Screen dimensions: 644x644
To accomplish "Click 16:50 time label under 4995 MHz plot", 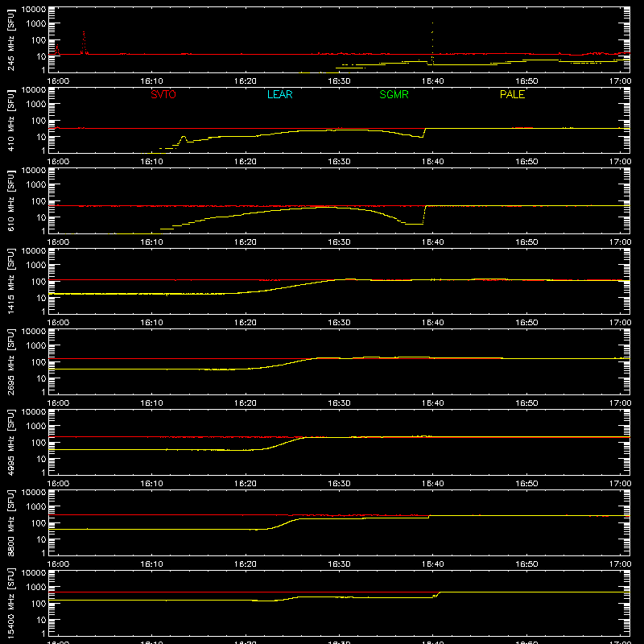I will [526, 484].
